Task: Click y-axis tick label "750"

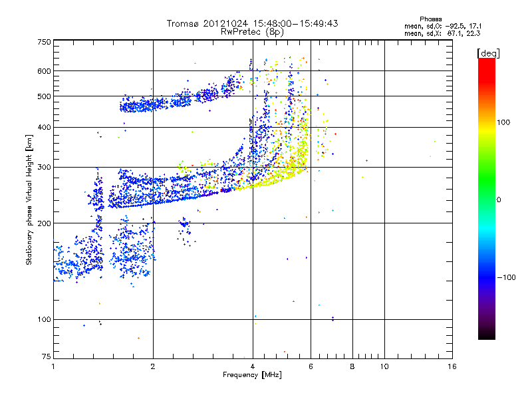Action: coord(45,42)
